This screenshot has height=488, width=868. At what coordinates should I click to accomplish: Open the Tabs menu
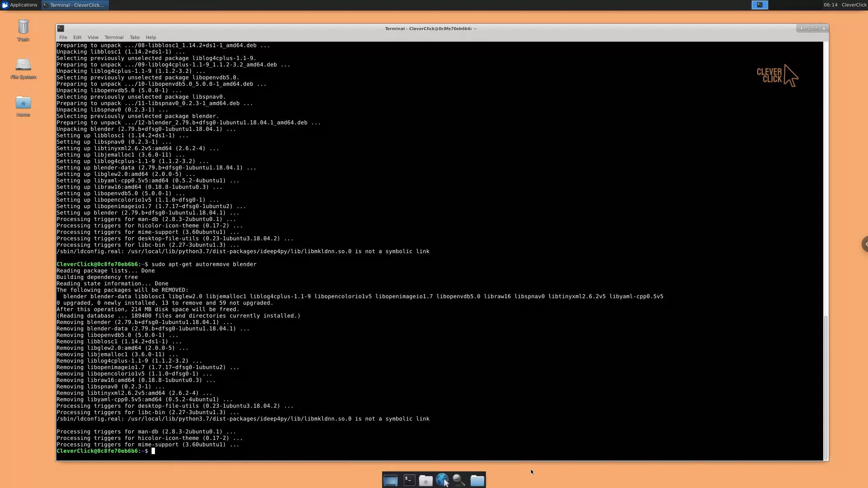click(x=134, y=37)
